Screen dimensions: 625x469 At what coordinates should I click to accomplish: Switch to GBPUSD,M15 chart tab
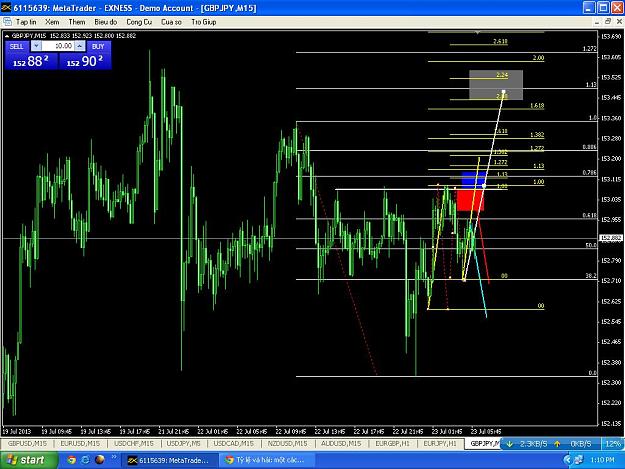pos(27,443)
